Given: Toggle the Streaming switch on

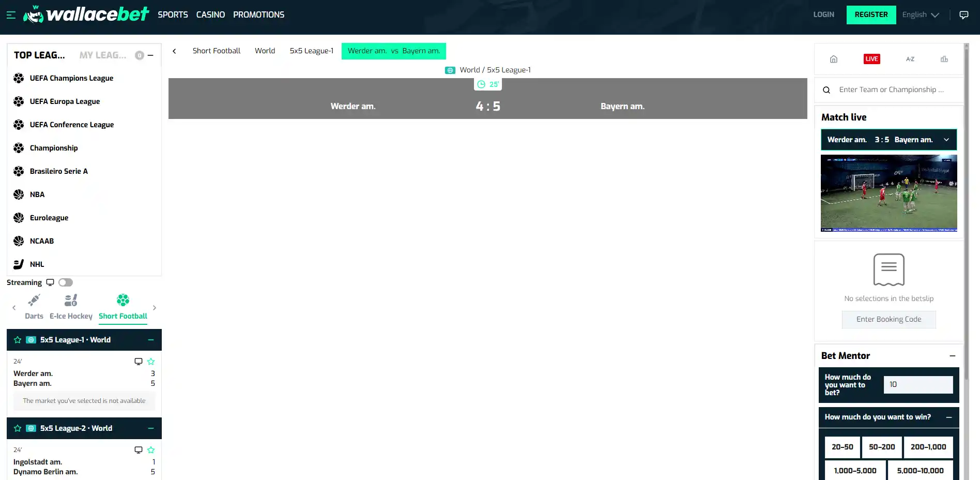Looking at the screenshot, I should (66, 282).
